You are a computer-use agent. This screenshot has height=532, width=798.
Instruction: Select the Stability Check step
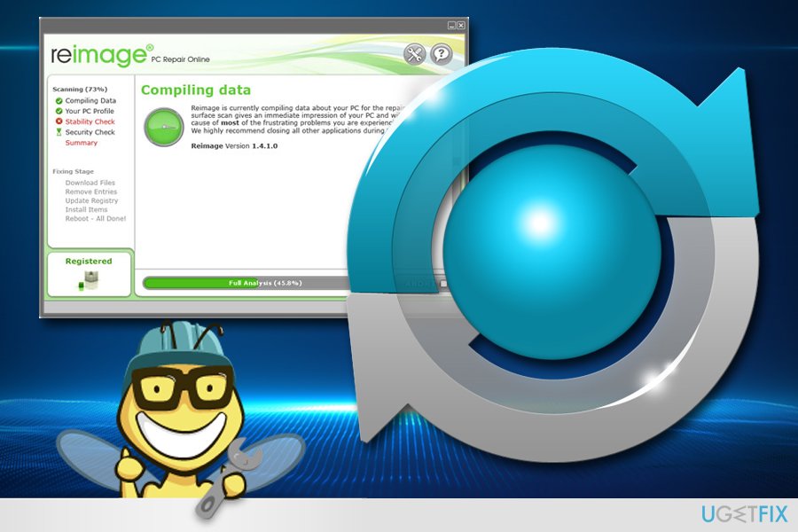pos(90,121)
